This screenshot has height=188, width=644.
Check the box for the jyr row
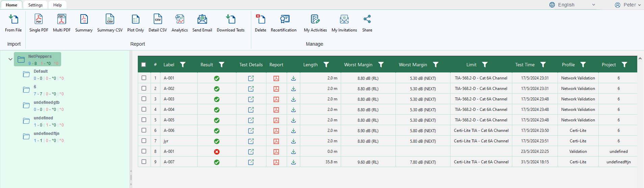coord(144,141)
